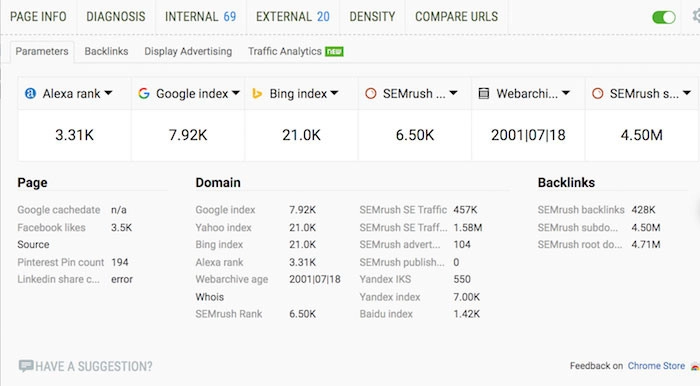This screenshot has width=700, height=386.
Task: Click the Source link under Page
Action: pyautogui.click(x=33, y=245)
